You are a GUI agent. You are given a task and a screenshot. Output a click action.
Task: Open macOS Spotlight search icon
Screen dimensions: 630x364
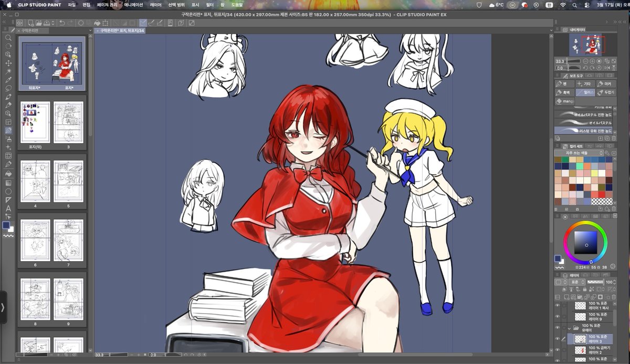click(575, 5)
